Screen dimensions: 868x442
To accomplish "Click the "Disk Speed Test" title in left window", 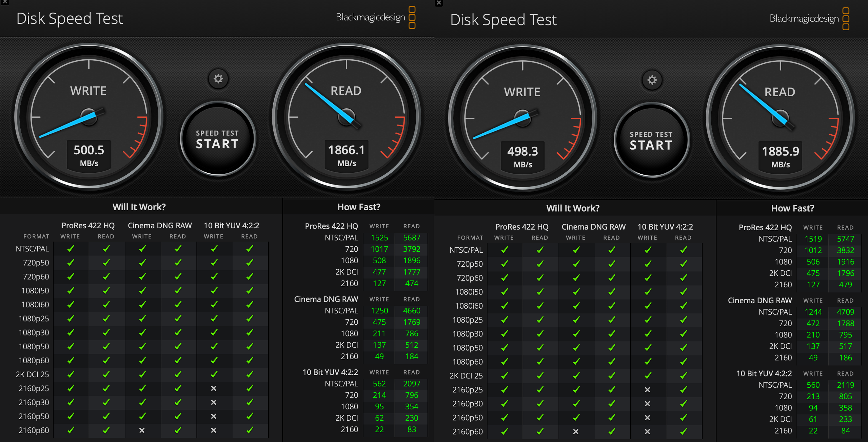I will pyautogui.click(x=70, y=18).
